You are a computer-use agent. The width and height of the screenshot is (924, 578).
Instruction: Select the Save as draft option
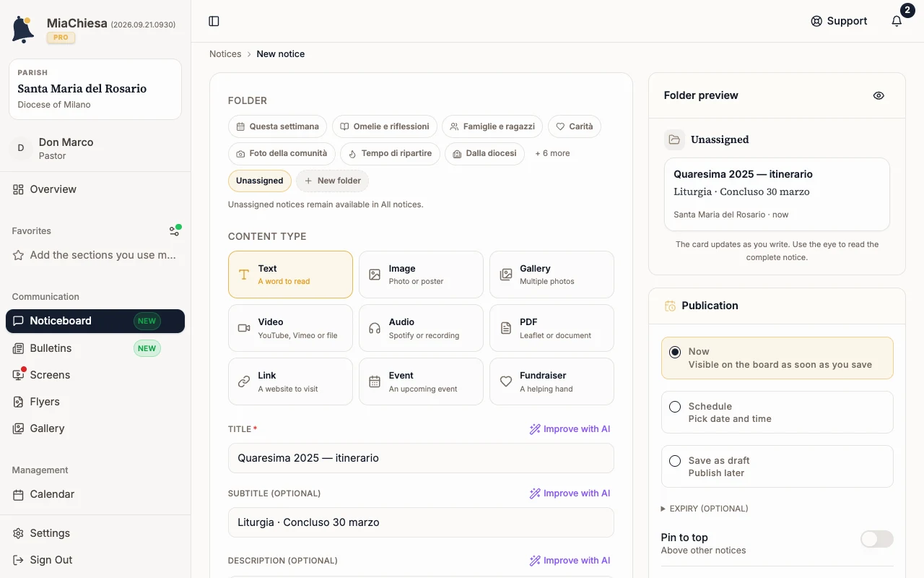coord(777,466)
